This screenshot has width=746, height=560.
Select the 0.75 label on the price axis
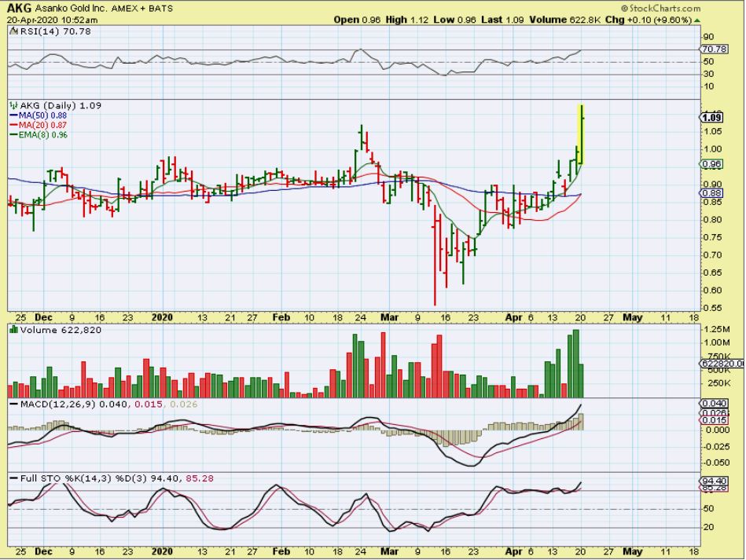pos(712,237)
